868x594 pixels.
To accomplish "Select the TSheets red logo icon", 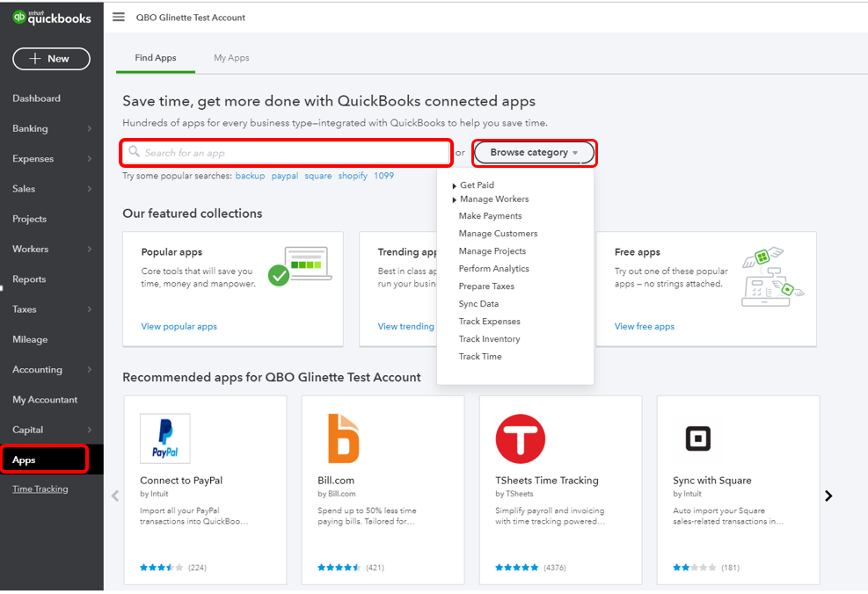I will (520, 438).
